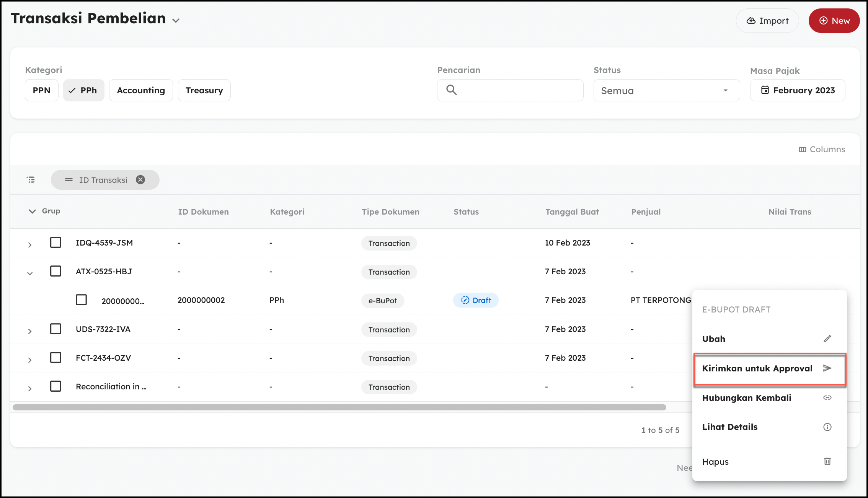Click the Import button
Screen dimensions: 868x498
click(x=767, y=21)
